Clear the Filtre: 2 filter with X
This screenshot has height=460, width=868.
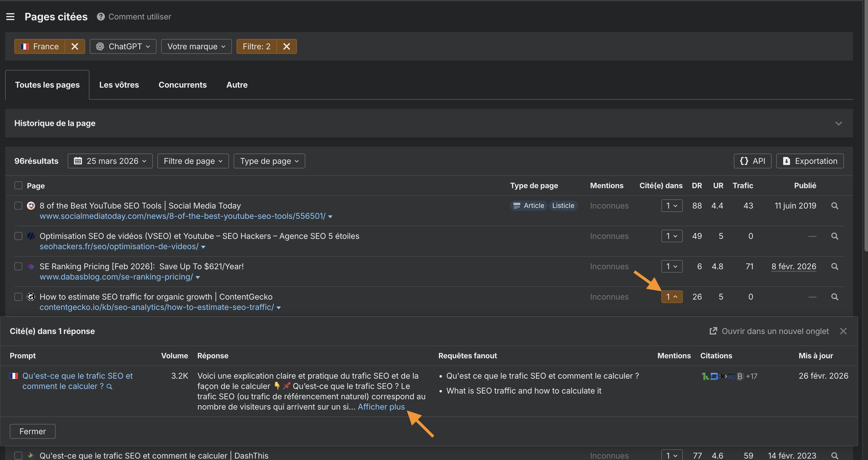(286, 46)
